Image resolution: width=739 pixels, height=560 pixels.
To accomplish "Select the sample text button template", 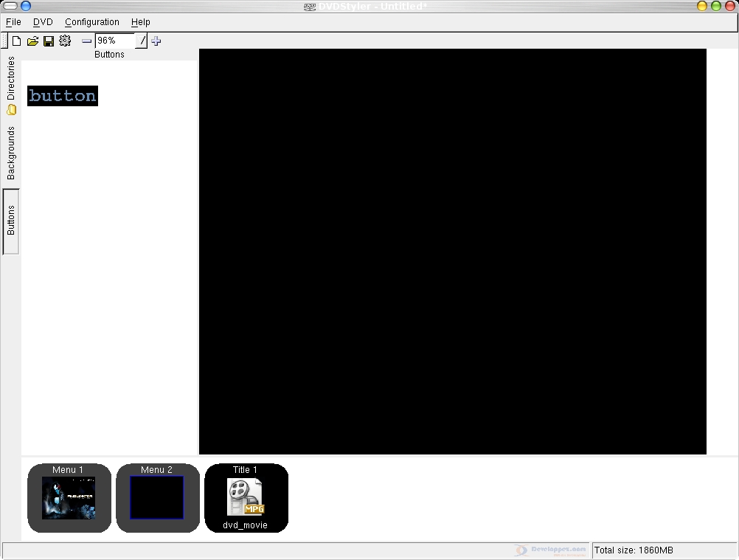I will click(x=63, y=96).
